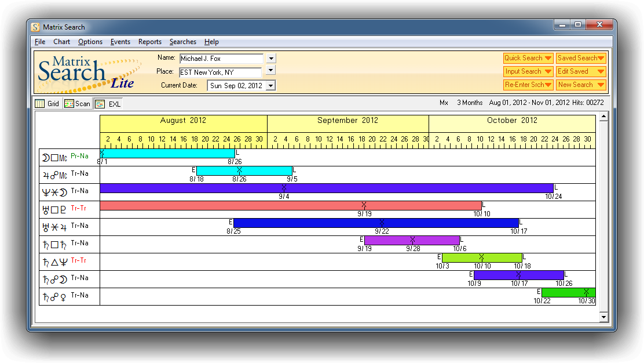Image resolution: width=644 pixels, height=363 pixels.
Task: Click the title bar application icon
Action: click(x=36, y=27)
